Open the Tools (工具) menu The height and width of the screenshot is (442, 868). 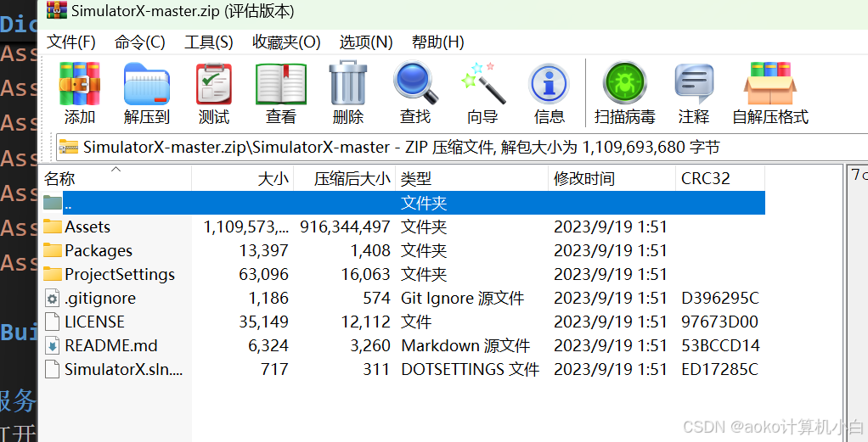tap(208, 42)
